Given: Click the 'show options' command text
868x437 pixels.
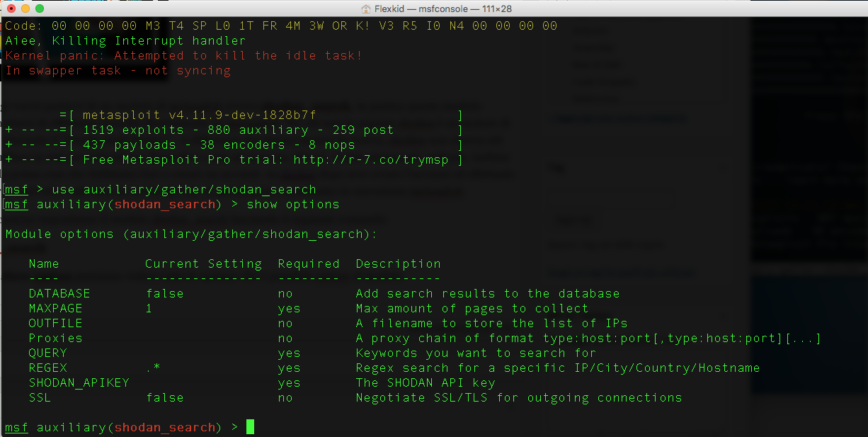Looking at the screenshot, I should [x=293, y=204].
